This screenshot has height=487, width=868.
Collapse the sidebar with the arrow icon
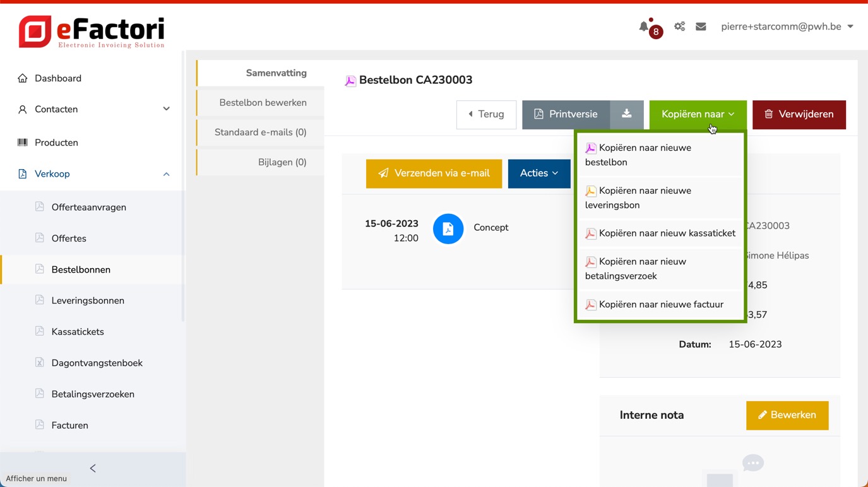pyautogui.click(x=93, y=468)
